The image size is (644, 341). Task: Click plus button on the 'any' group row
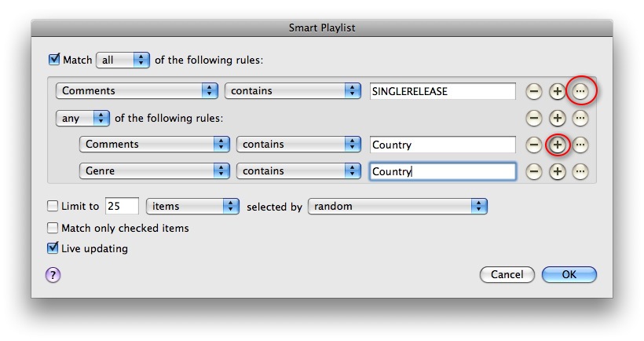pos(557,118)
